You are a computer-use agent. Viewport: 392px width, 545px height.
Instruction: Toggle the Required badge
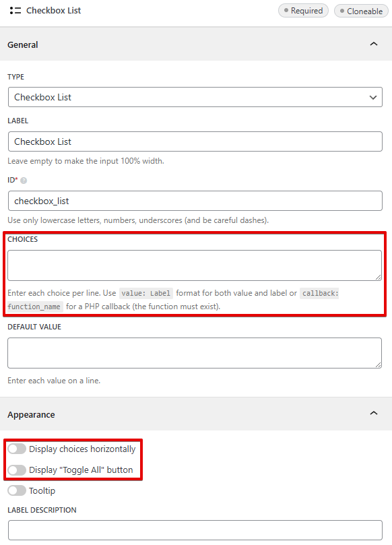pyautogui.click(x=303, y=11)
